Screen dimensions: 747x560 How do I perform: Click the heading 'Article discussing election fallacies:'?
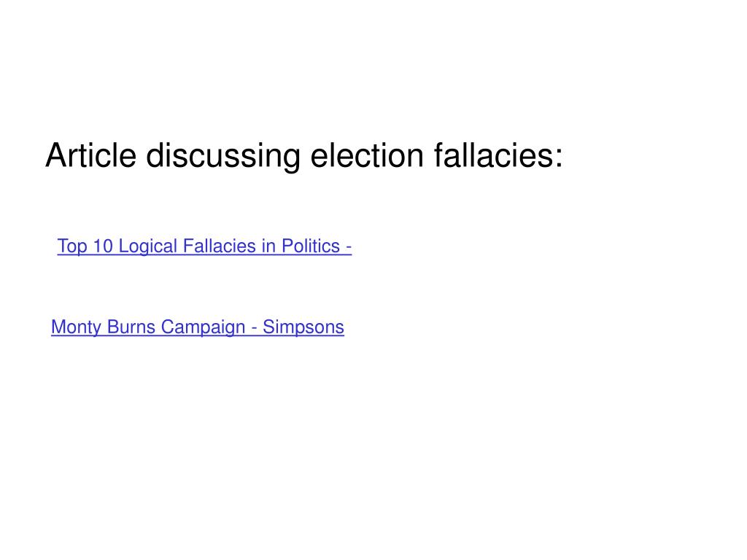click(303, 156)
